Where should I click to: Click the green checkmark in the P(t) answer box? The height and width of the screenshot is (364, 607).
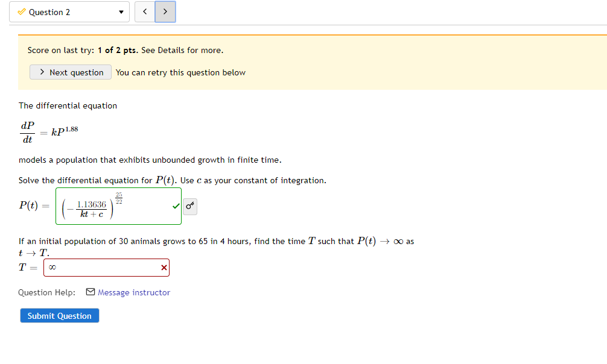(x=176, y=206)
